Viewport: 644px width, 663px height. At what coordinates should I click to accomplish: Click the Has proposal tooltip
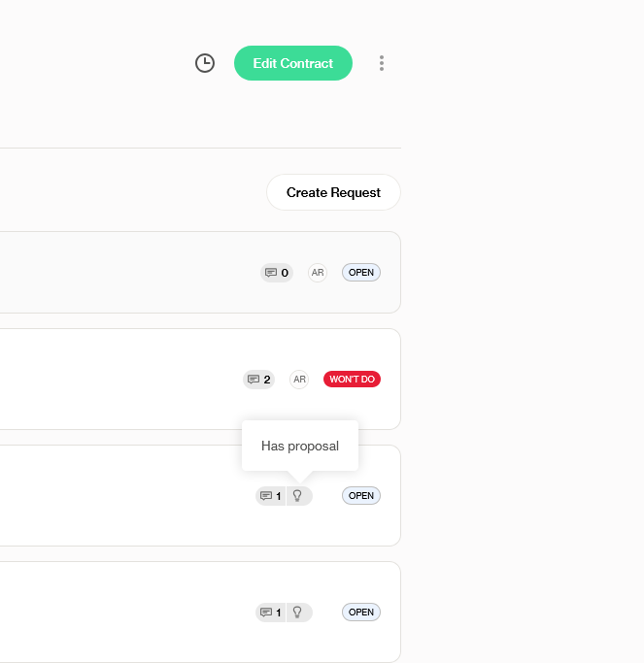coord(300,447)
